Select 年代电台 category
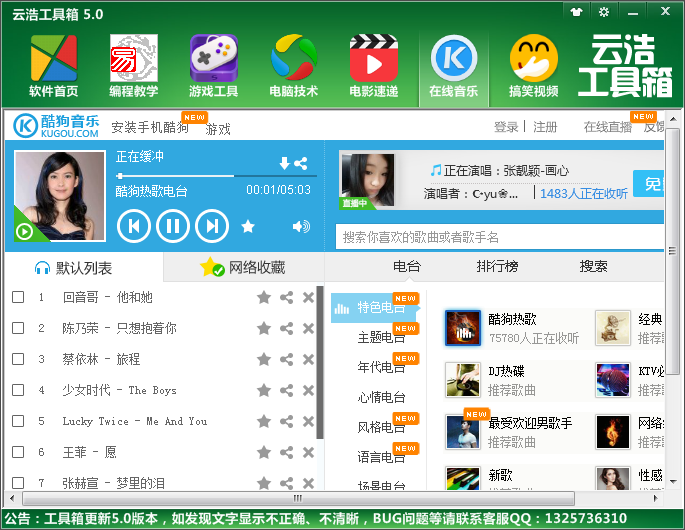Image resolution: width=685 pixels, height=530 pixels. coord(381,367)
